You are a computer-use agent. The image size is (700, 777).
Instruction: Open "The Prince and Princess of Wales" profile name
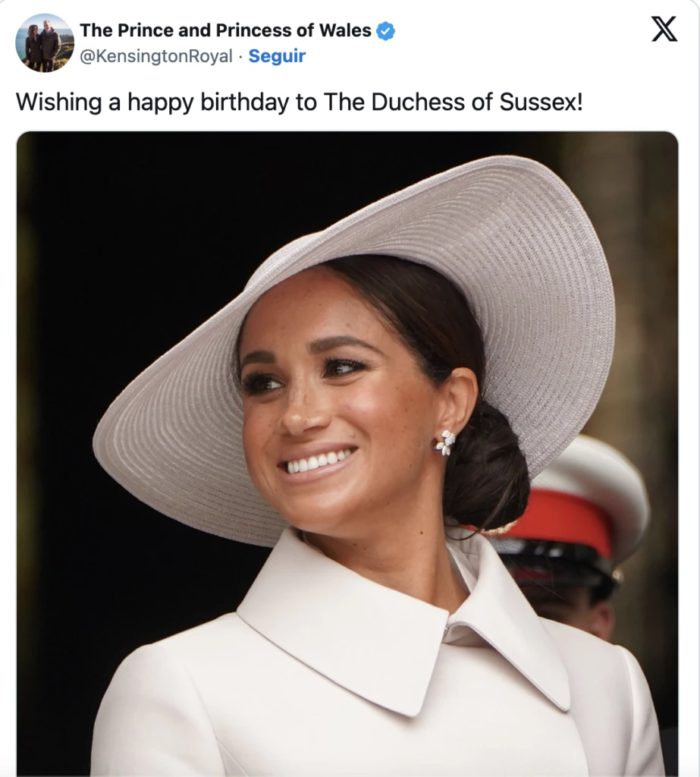coord(225,31)
